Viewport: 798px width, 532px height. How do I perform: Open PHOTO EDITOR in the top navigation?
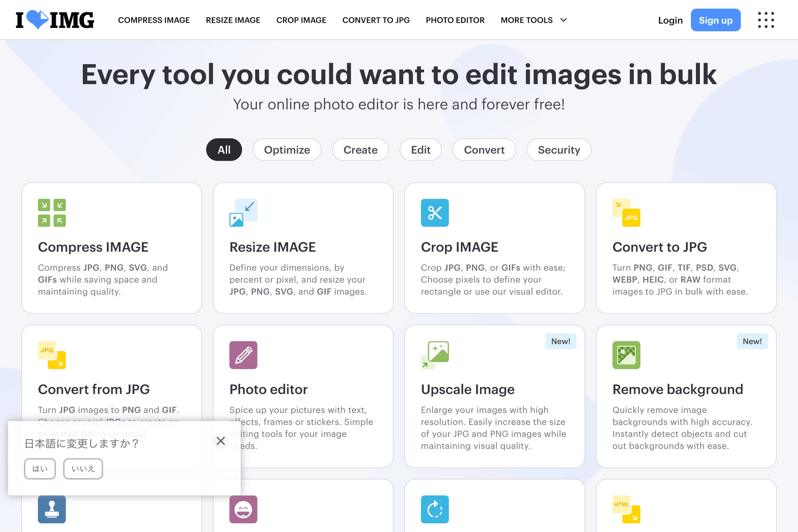click(455, 20)
